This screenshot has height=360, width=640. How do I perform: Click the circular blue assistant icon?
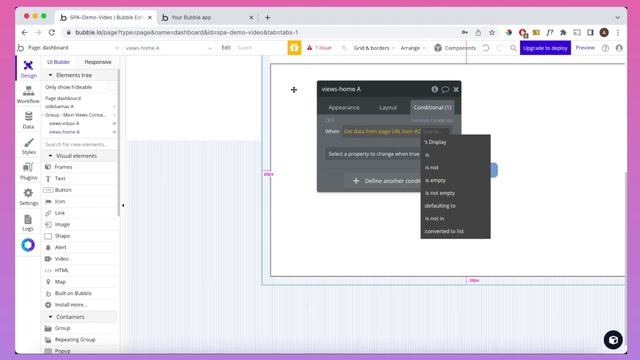click(28, 245)
